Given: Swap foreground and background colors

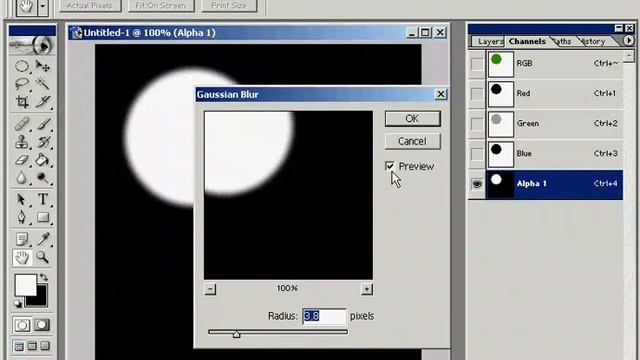Looking at the screenshot, I should 44,277.
